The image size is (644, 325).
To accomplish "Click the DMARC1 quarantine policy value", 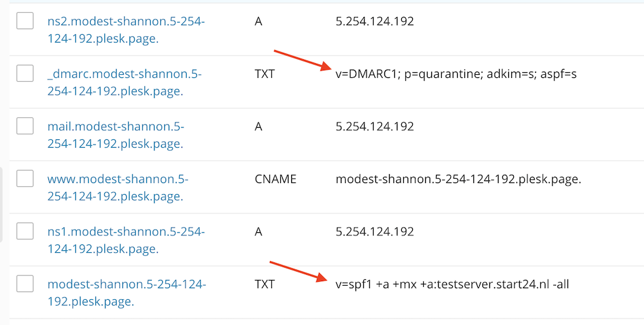I will 456,74.
